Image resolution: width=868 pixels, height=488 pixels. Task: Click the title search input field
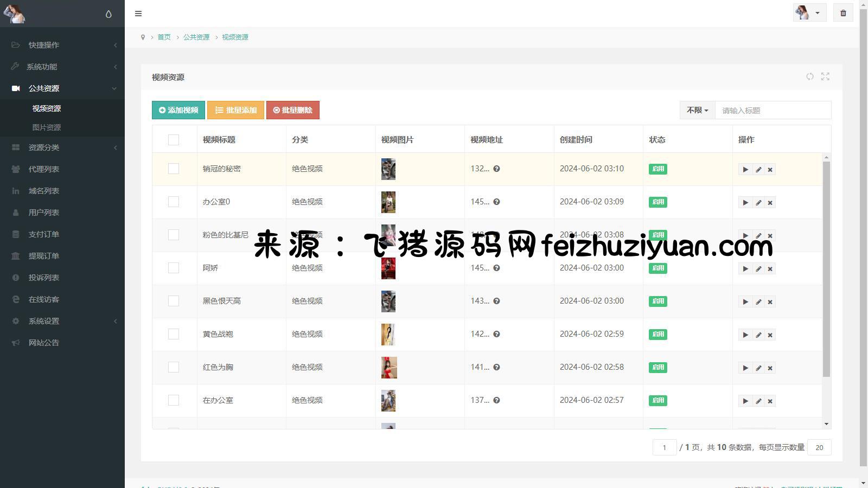tap(773, 110)
